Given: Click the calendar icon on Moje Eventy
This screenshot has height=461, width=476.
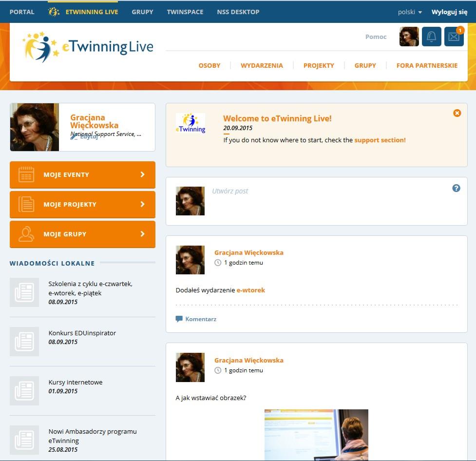Looking at the screenshot, I should tap(26, 174).
